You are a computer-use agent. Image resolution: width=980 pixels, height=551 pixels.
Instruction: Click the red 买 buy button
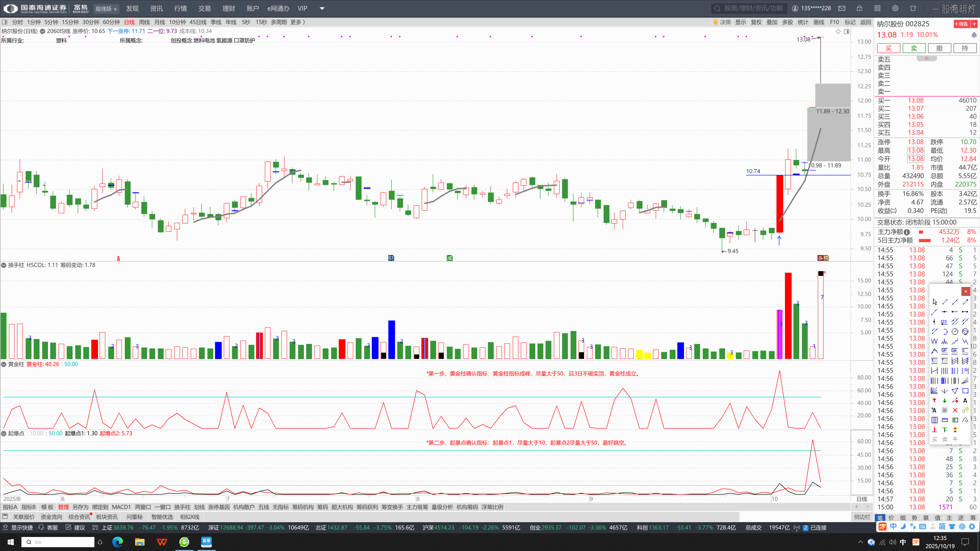coord(888,48)
